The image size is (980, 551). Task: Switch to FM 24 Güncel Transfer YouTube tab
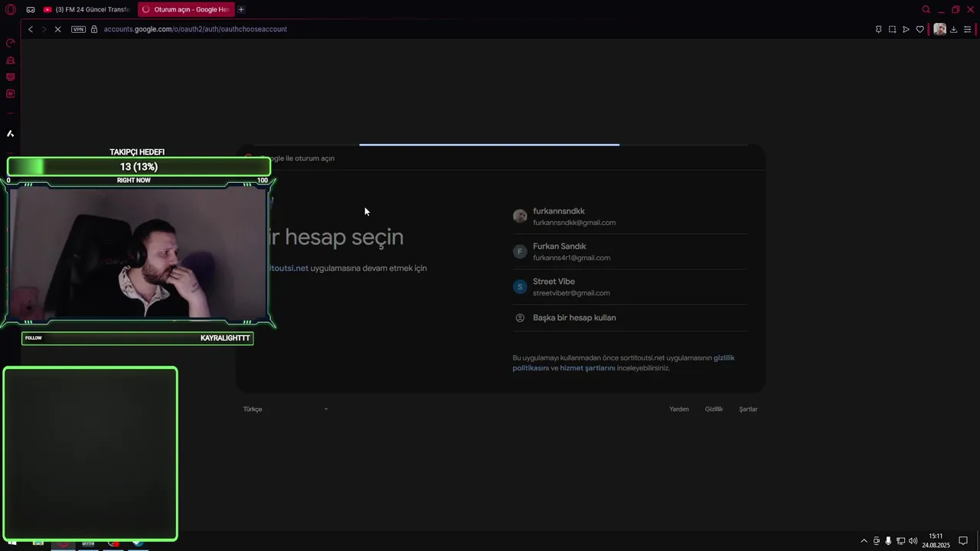(x=87, y=9)
